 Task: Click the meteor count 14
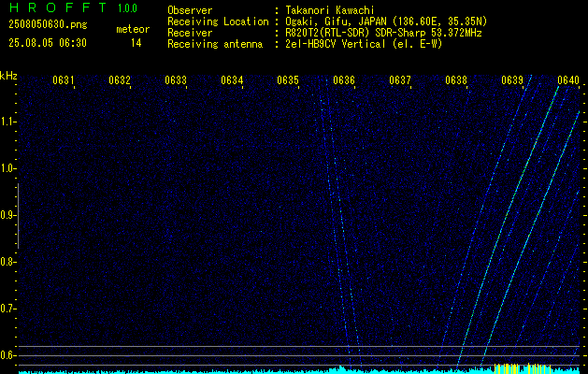(x=136, y=43)
